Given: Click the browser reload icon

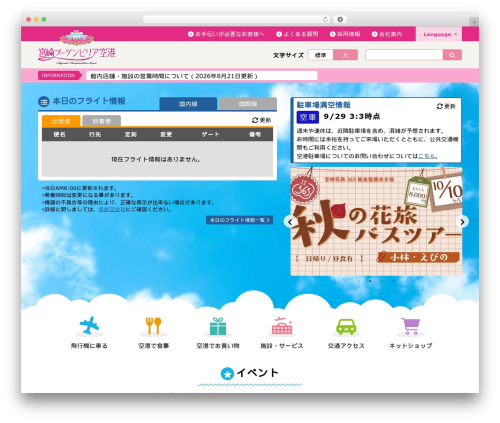Looking at the screenshot, I should coord(325,19).
